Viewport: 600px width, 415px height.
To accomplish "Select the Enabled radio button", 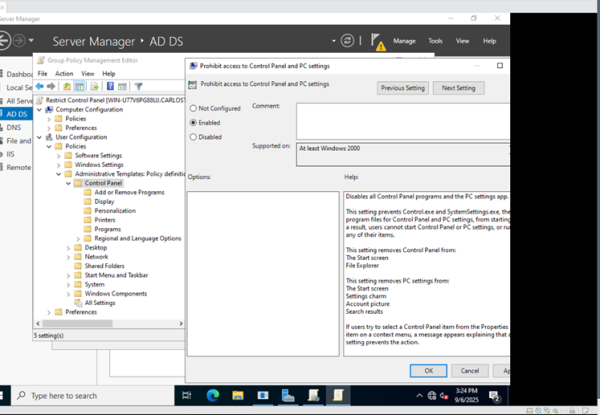I will tap(193, 122).
